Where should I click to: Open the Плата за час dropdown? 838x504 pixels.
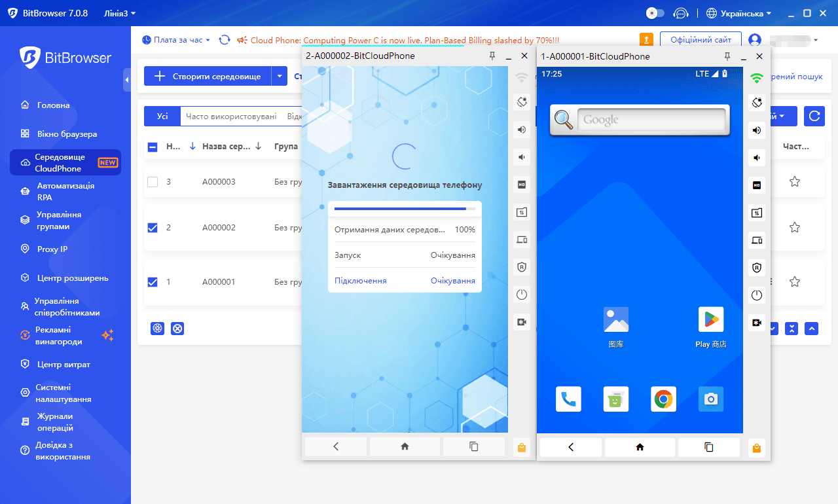176,40
